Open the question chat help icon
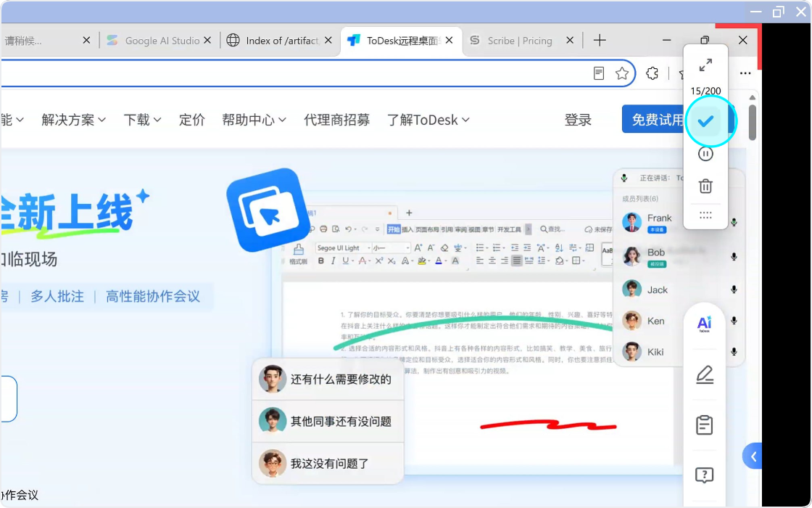The width and height of the screenshot is (812, 508). (x=704, y=475)
